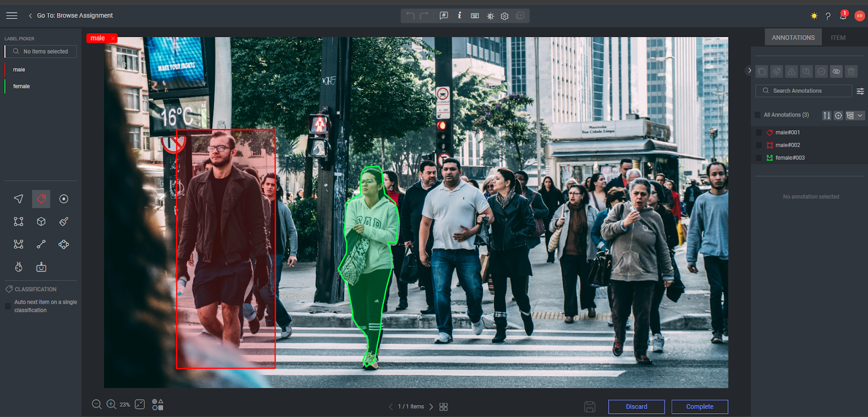
Task: Select the All Annotations checkbox
Action: pyautogui.click(x=757, y=115)
